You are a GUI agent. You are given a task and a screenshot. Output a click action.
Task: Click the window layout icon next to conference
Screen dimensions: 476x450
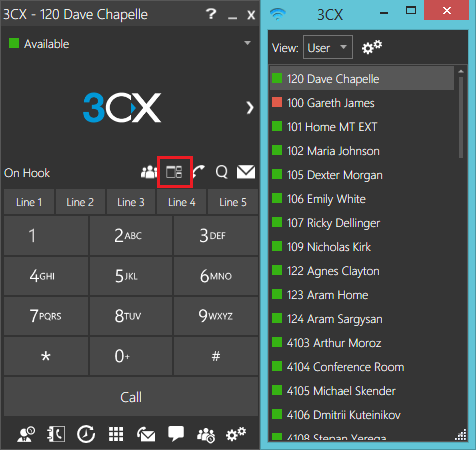[x=174, y=172]
